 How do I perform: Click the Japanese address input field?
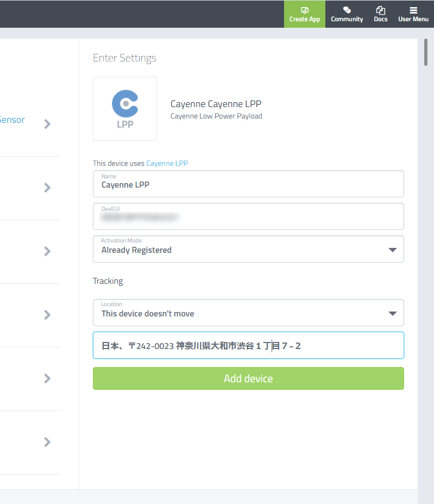248,345
